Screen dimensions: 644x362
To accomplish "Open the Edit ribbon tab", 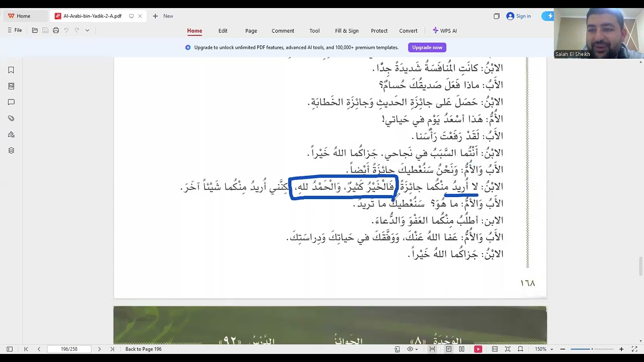I will pos(223,31).
